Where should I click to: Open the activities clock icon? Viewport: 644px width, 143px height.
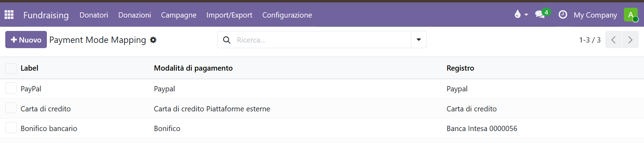click(563, 15)
